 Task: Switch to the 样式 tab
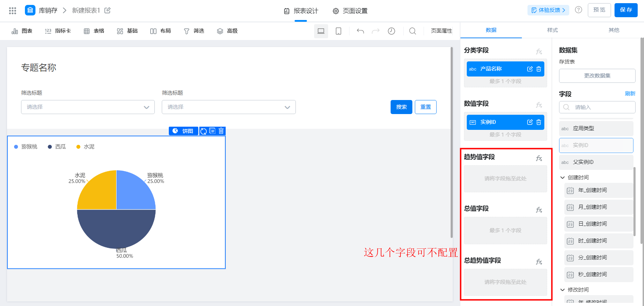(x=552, y=30)
